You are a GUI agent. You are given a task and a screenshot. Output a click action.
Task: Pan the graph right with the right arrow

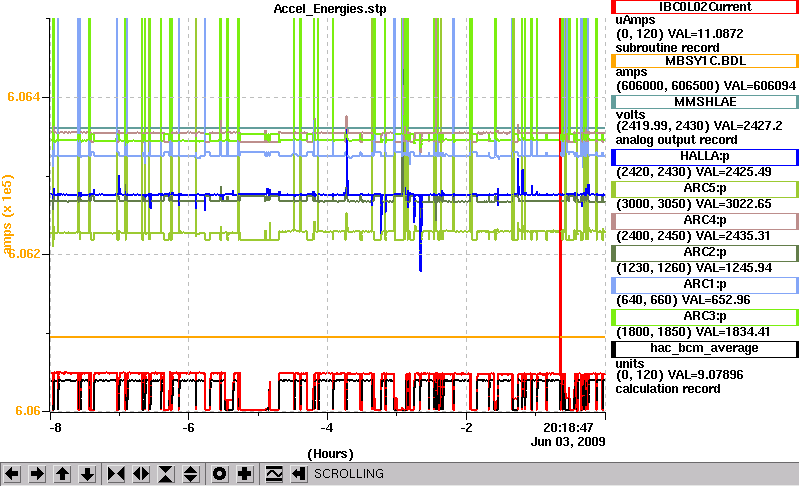[37, 474]
